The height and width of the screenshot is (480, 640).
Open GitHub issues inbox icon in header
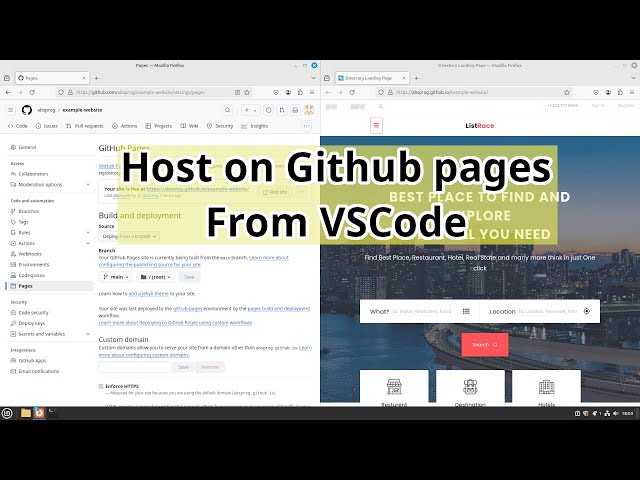[269, 110]
